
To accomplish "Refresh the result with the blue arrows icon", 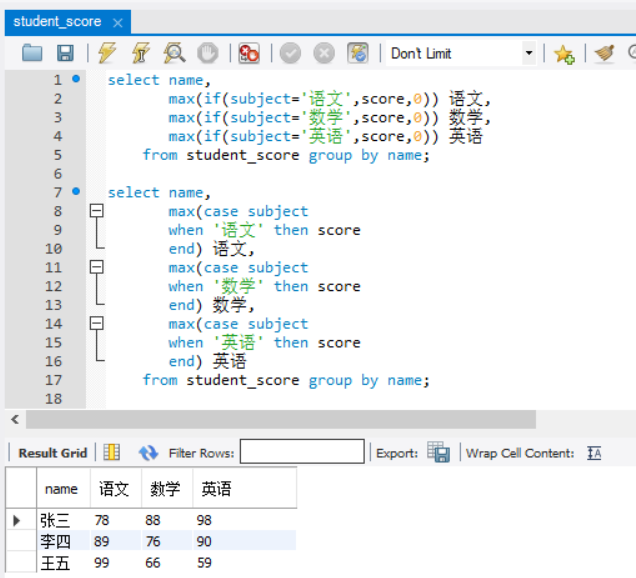I will coord(148,453).
